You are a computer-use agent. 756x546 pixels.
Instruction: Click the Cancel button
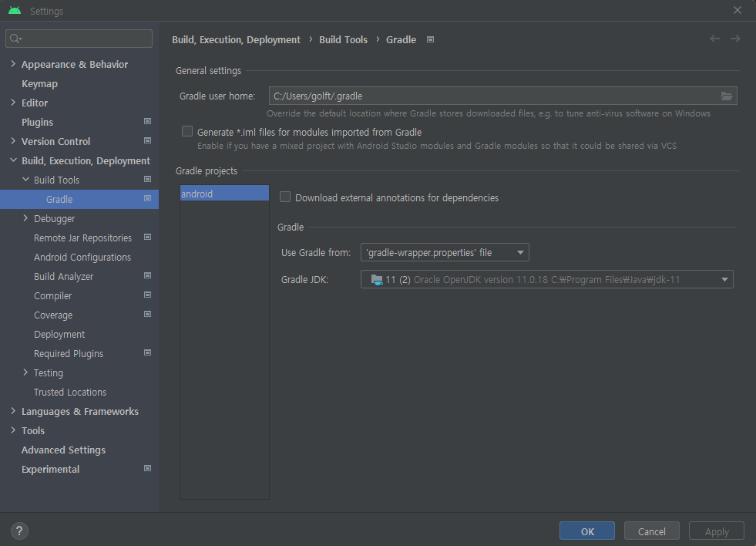tap(652, 531)
